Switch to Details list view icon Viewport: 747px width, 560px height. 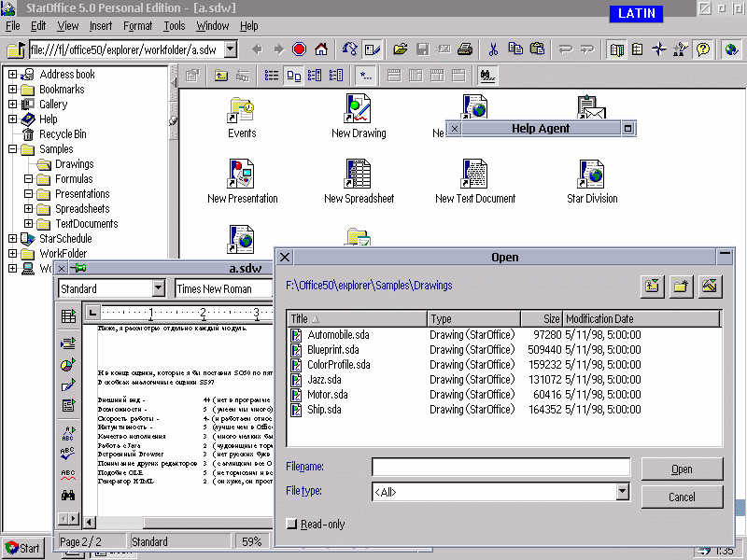[272, 76]
